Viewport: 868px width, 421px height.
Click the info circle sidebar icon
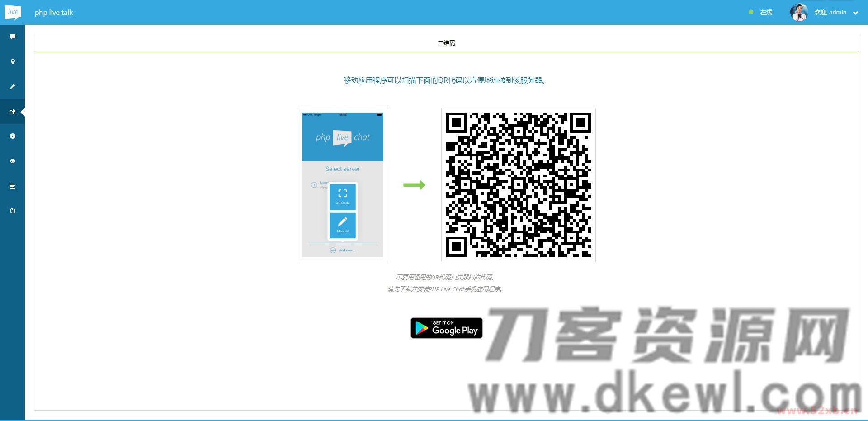[x=13, y=136]
